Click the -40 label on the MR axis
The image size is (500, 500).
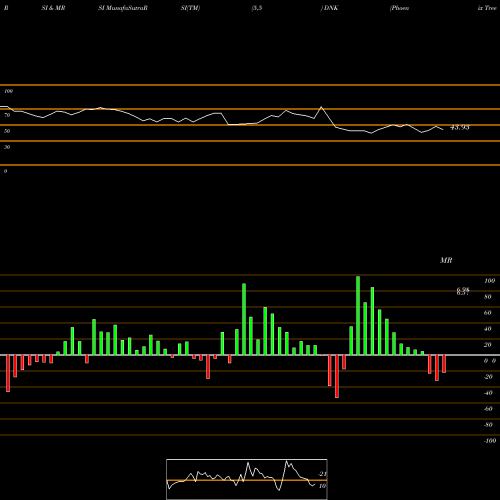pos(488,393)
